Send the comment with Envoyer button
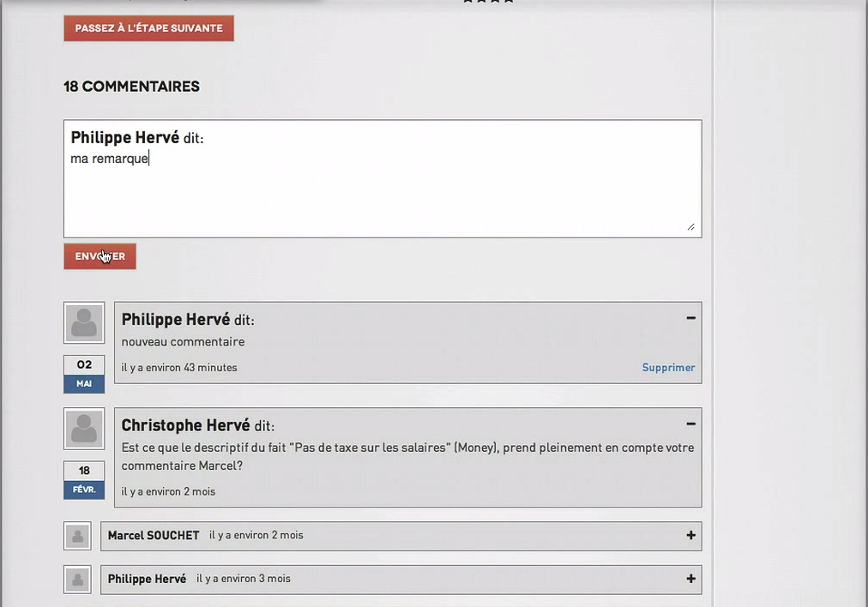Image resolution: width=868 pixels, height=607 pixels. pos(99,256)
